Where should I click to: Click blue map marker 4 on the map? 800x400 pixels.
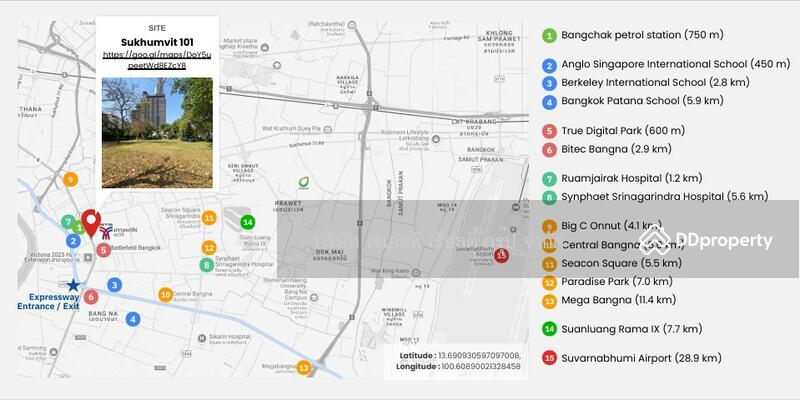pos(133,319)
